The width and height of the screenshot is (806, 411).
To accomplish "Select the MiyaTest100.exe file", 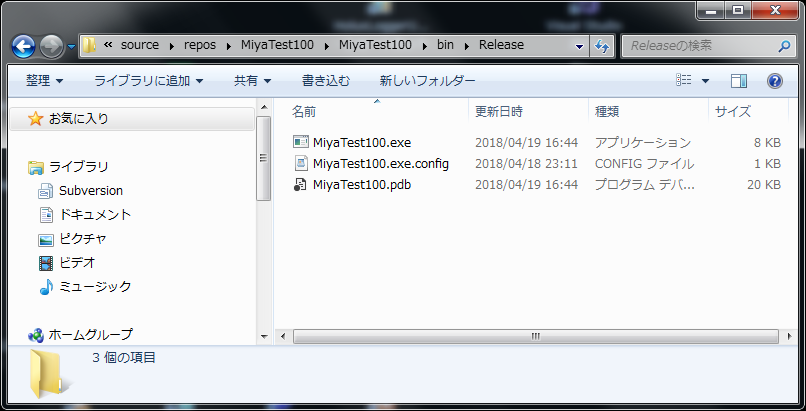I will click(x=361, y=142).
